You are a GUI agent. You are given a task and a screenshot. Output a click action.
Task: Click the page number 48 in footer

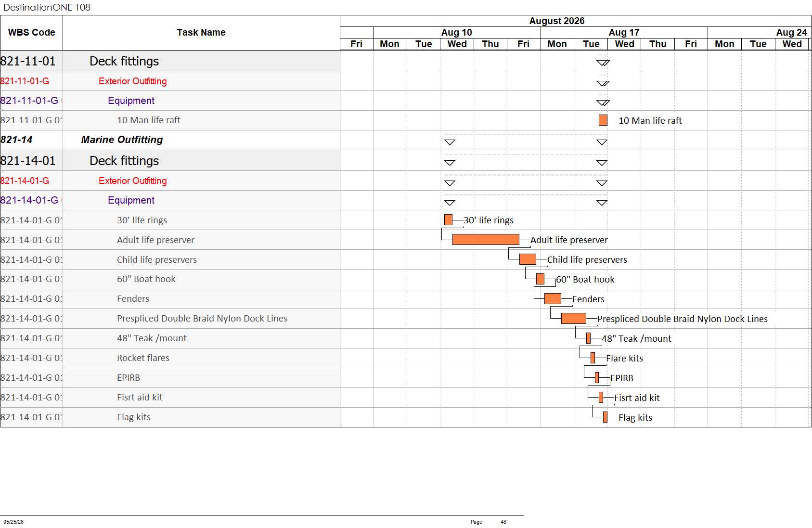coord(503,522)
